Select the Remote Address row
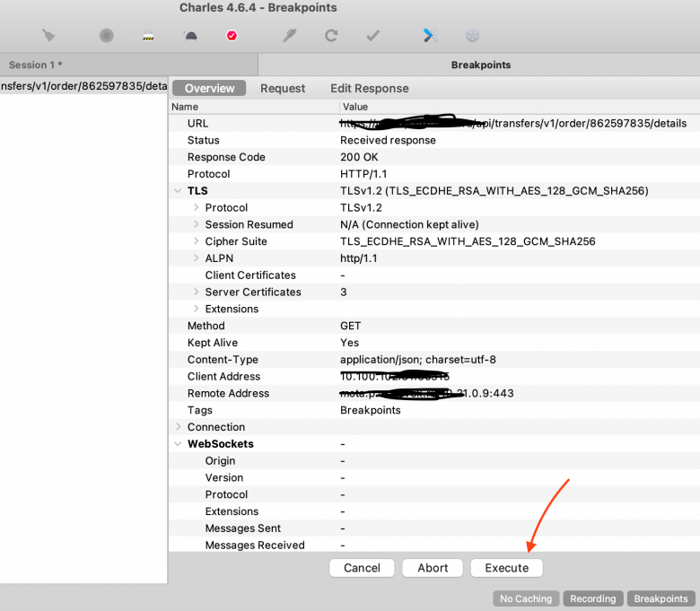The width and height of the screenshot is (700, 611). pyautogui.click(x=434, y=393)
